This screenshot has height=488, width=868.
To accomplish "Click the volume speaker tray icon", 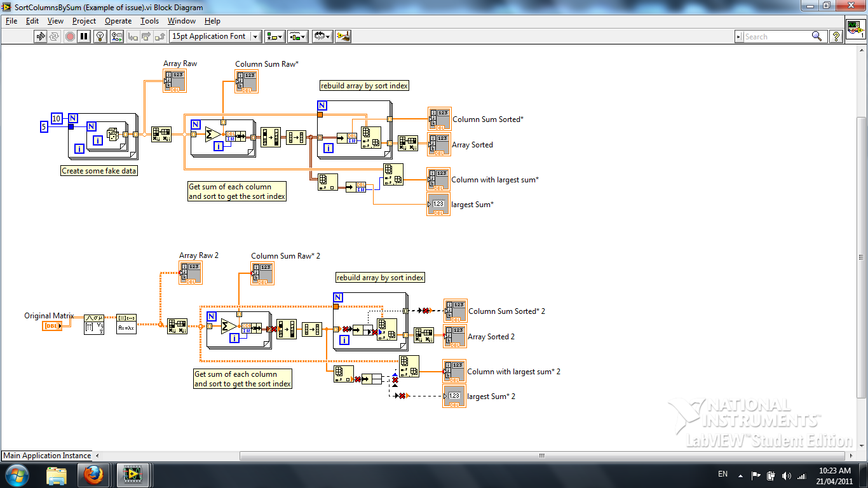I will (785, 475).
